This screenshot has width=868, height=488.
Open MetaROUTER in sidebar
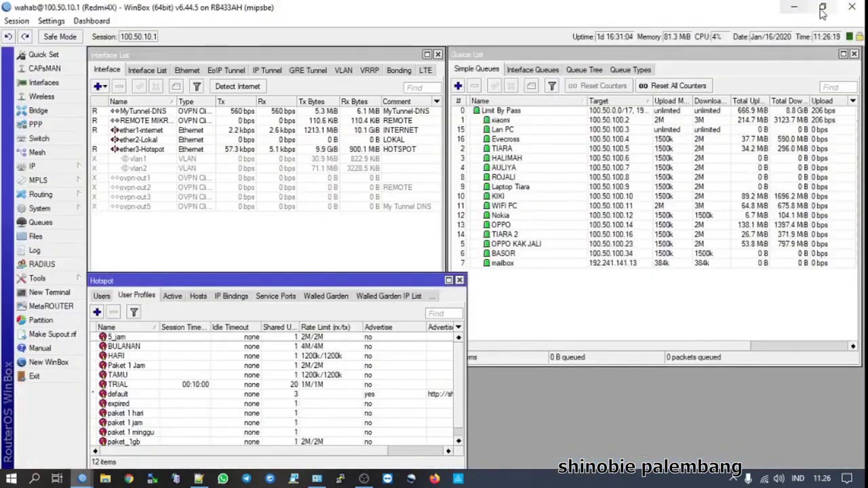pos(51,306)
